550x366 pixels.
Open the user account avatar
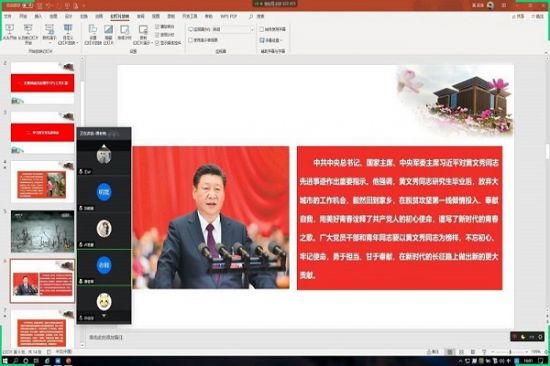491,5
